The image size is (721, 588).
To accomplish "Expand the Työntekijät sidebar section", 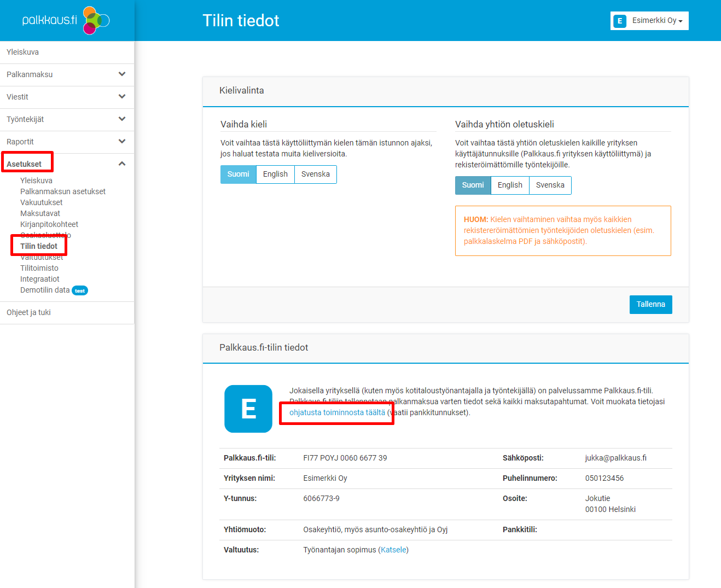I will tap(122, 119).
